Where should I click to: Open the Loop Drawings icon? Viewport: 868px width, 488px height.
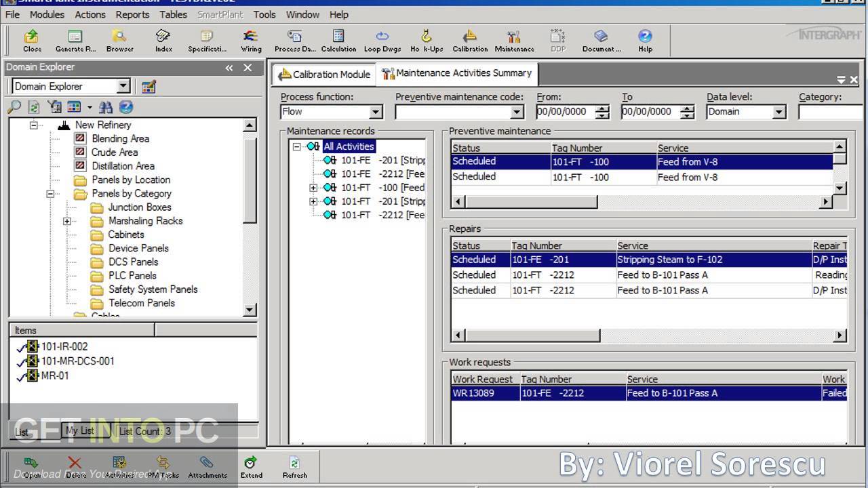(x=382, y=41)
